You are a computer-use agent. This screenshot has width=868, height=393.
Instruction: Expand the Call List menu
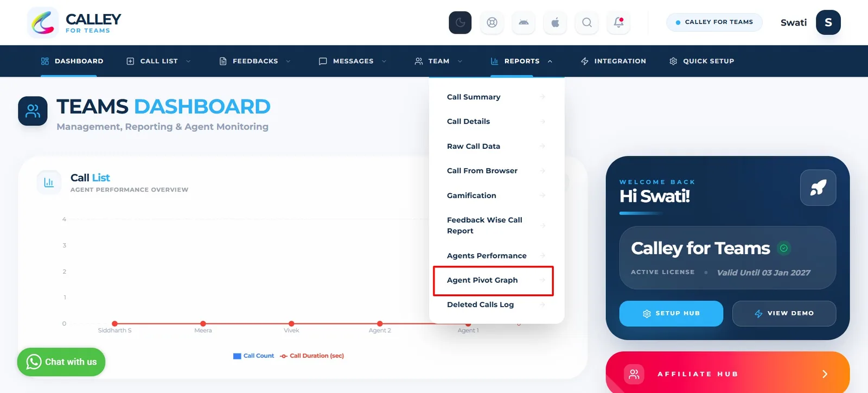tap(158, 61)
